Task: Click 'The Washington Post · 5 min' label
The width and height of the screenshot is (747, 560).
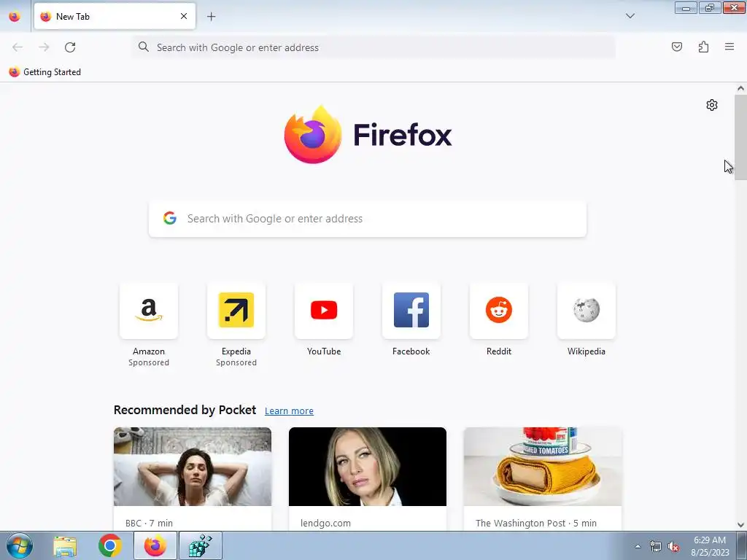Action: (536, 523)
